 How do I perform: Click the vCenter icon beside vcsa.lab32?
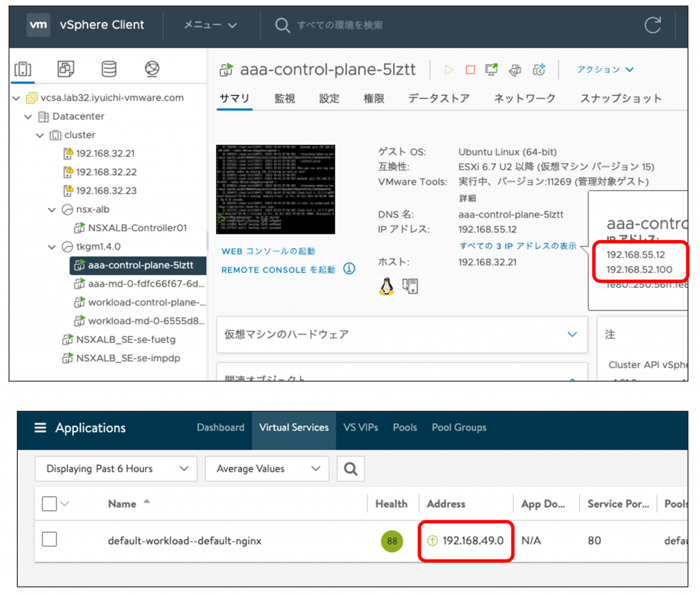pos(31,98)
